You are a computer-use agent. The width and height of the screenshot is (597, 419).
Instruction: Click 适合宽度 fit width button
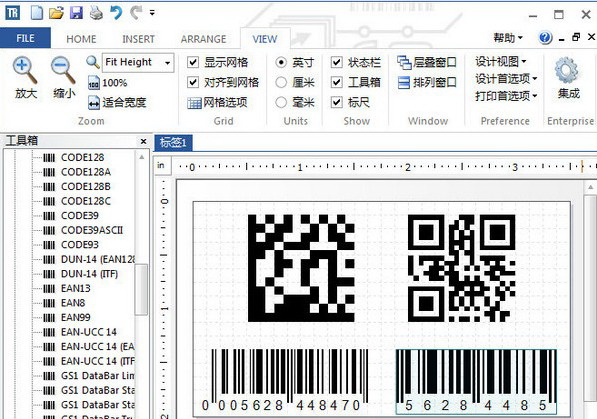click(117, 102)
